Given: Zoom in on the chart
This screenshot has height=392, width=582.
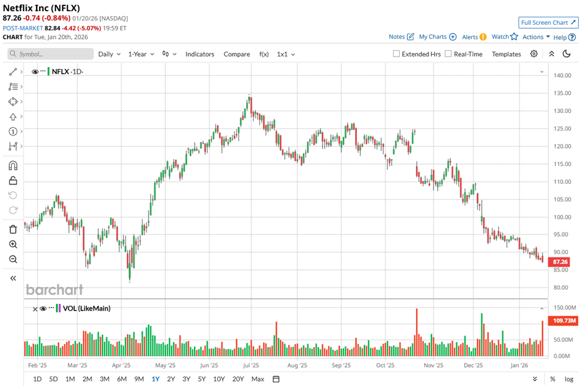Looking at the screenshot, I should (x=13, y=244).
